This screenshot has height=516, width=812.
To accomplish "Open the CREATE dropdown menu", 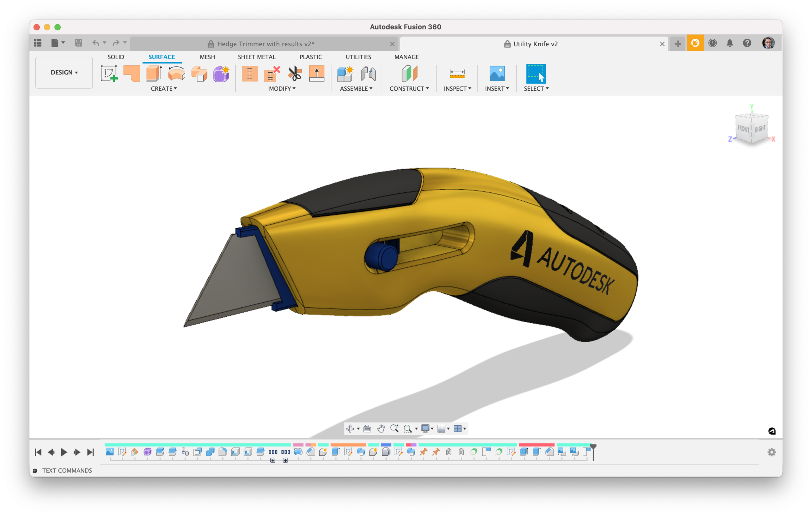I will click(164, 89).
